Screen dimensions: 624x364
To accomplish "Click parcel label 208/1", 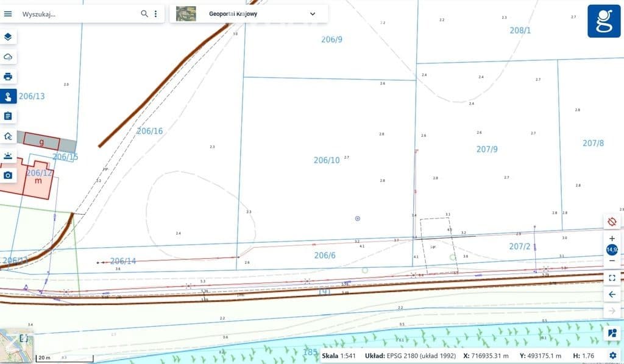I will (520, 30).
